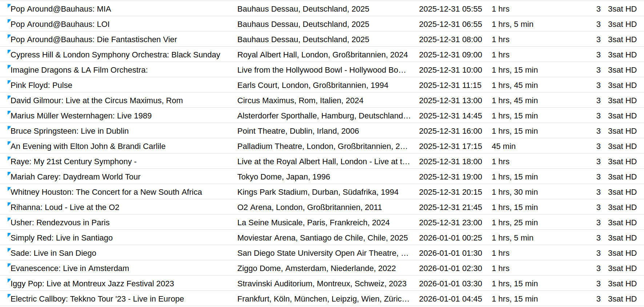644x307 pixels.
Task: Click the 45 min duration of the Elton John show
Action: 503,146
